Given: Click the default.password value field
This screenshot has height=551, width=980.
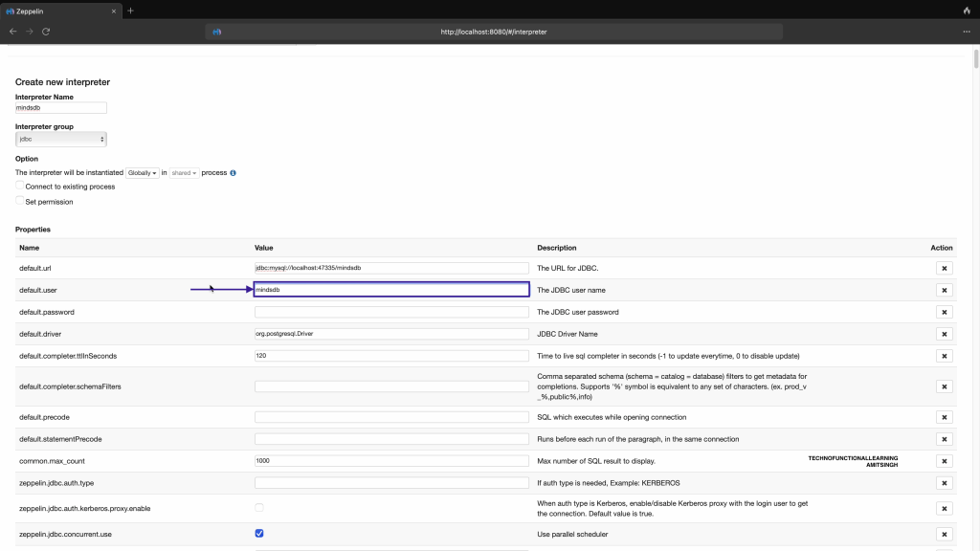Looking at the screenshot, I should point(391,312).
